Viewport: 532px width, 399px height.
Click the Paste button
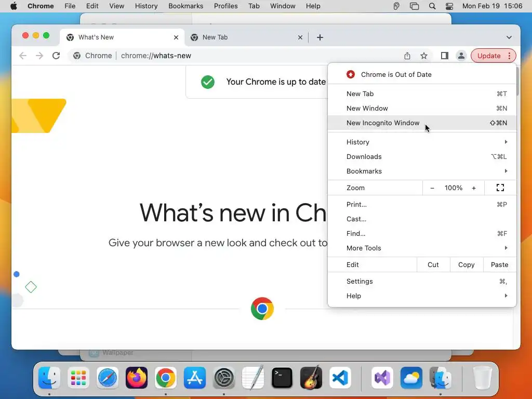pos(499,264)
